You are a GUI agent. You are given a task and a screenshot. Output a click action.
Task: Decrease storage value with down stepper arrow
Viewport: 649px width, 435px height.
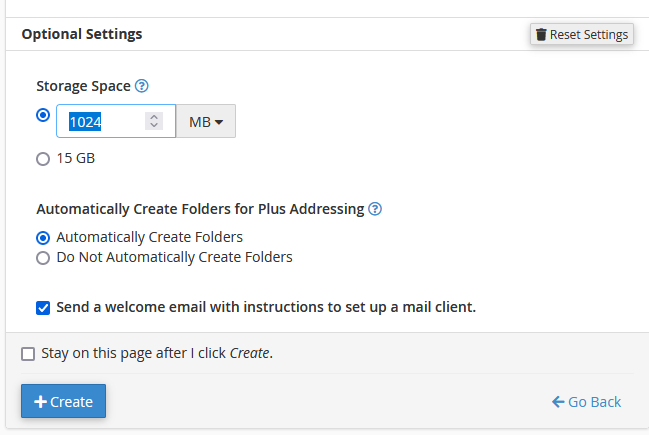pos(154,126)
